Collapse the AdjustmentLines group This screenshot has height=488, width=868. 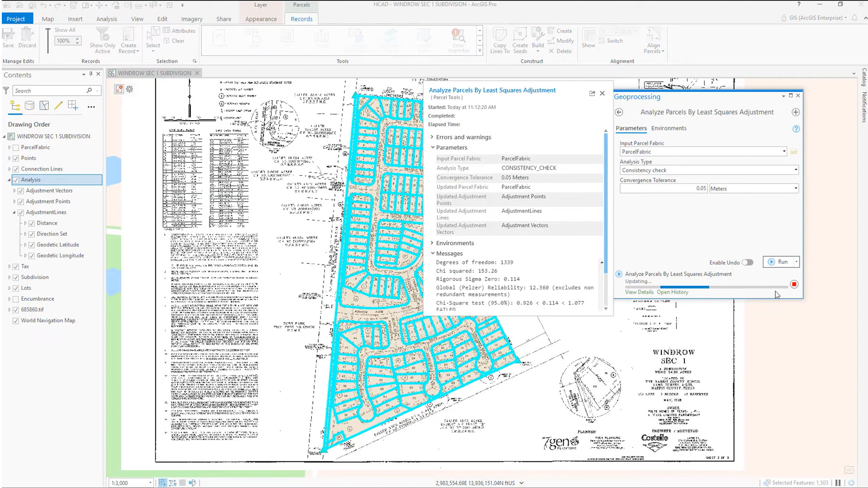pyautogui.click(x=14, y=212)
